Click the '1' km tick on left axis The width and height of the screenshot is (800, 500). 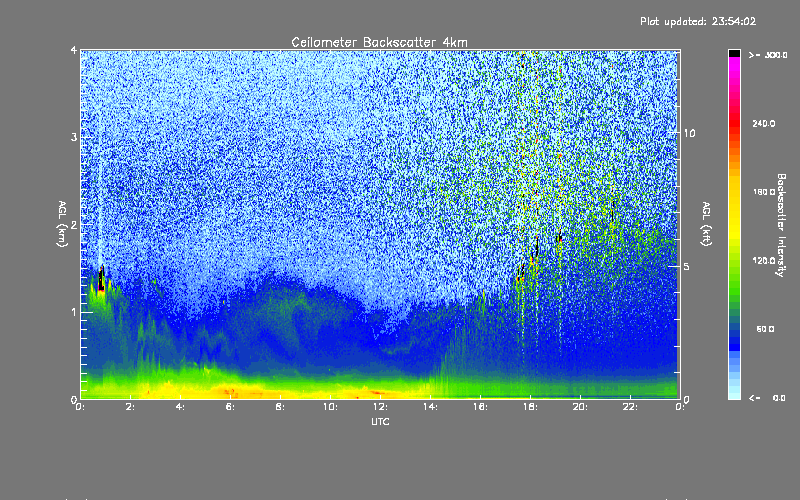pos(74,312)
